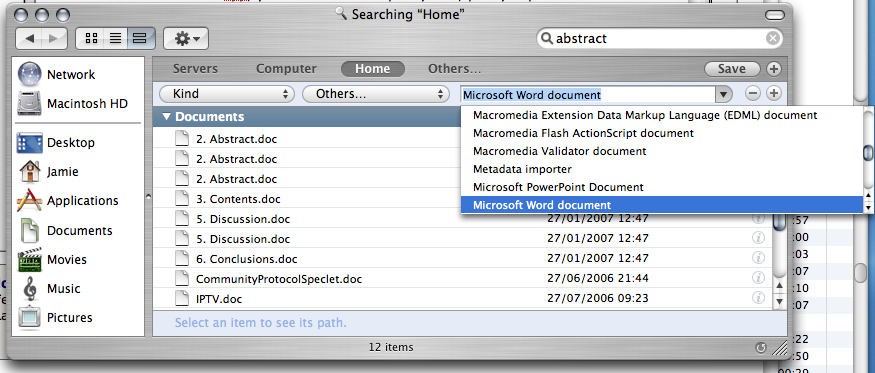Remove the Kind criterion with minus button

(753, 93)
